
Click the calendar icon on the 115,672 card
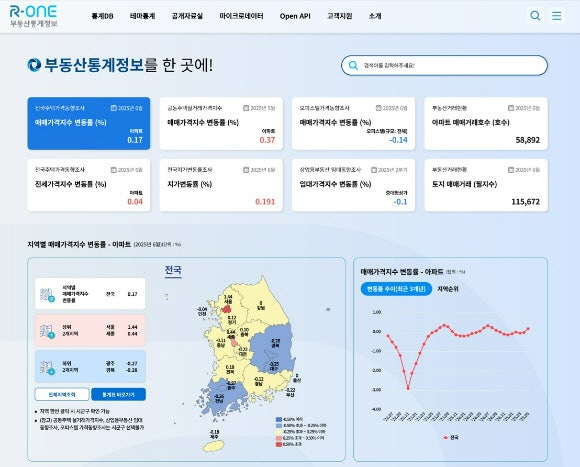click(511, 170)
